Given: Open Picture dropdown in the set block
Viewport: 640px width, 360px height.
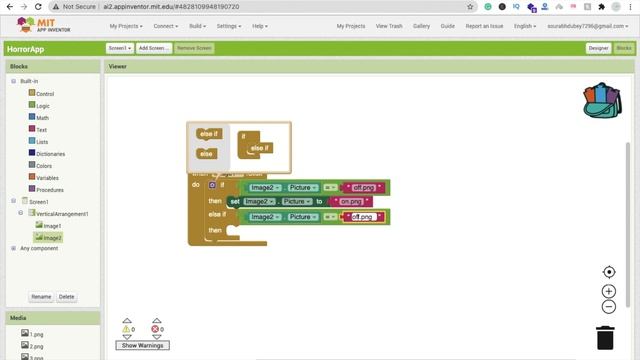Looking at the screenshot, I should [x=297, y=202].
